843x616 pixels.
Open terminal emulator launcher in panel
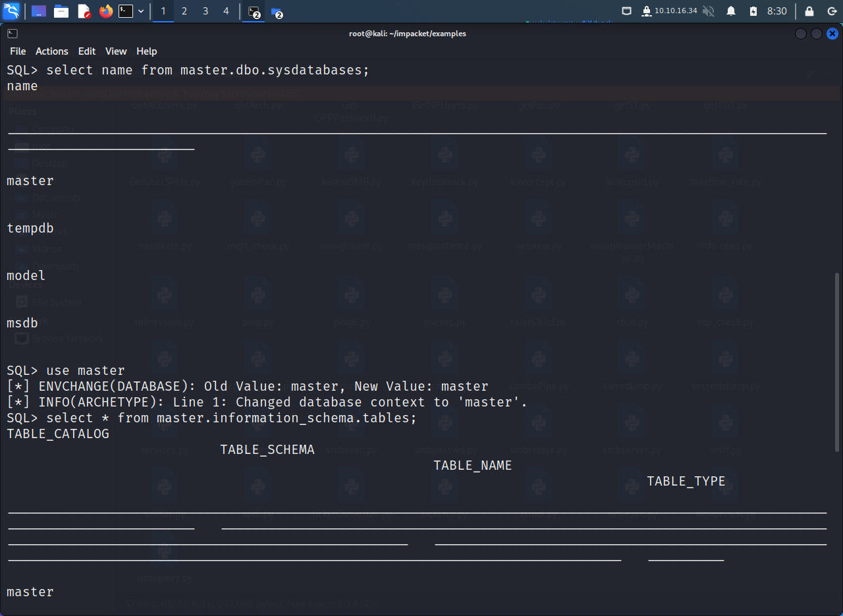[126, 11]
